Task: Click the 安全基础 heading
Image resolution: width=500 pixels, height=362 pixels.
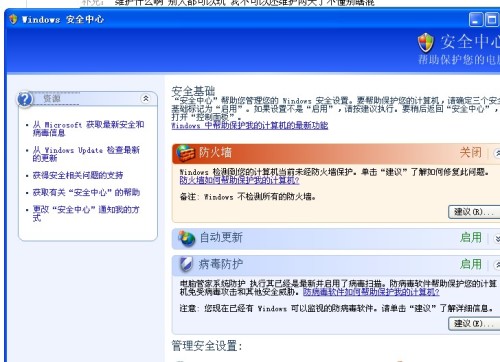Action: pyautogui.click(x=193, y=91)
